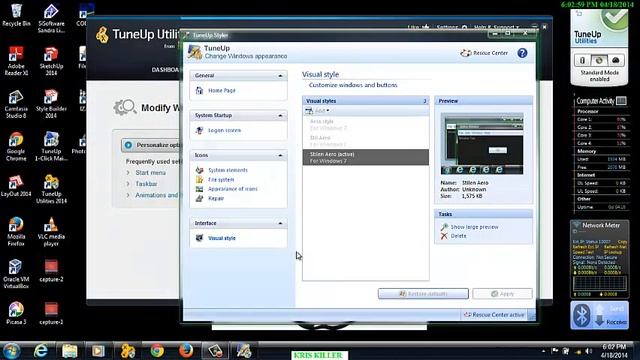This screenshot has height=360, width=640.
Task: Open Recycle Bin desktop icon
Action: click(16, 15)
